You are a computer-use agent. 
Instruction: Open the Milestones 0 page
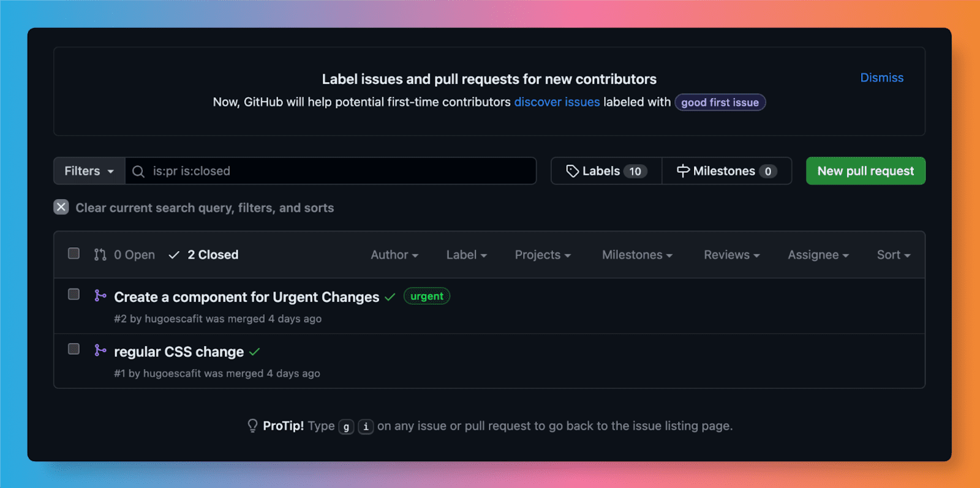tap(727, 171)
